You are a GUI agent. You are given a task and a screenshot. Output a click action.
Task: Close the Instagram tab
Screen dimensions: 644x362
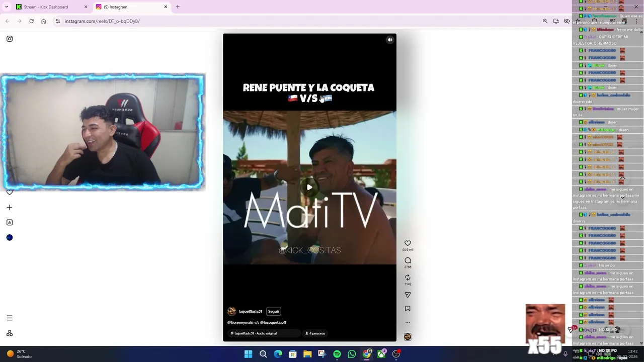[166, 7]
